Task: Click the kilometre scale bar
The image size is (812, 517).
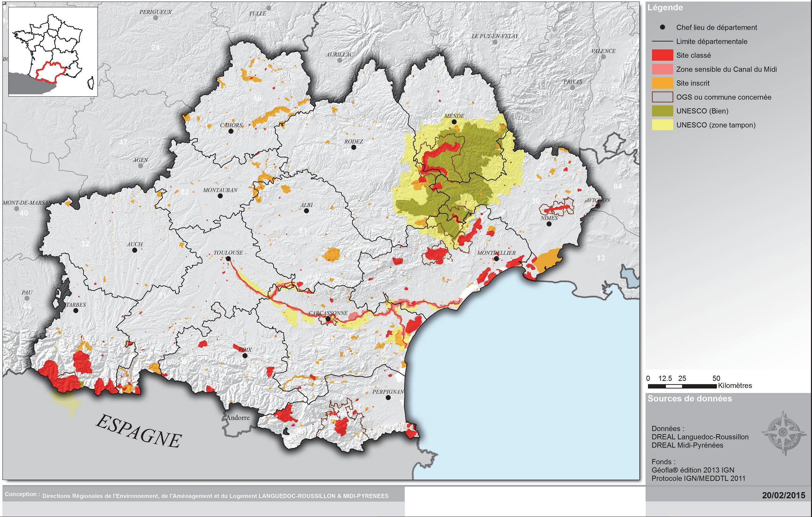Action: 682,386
